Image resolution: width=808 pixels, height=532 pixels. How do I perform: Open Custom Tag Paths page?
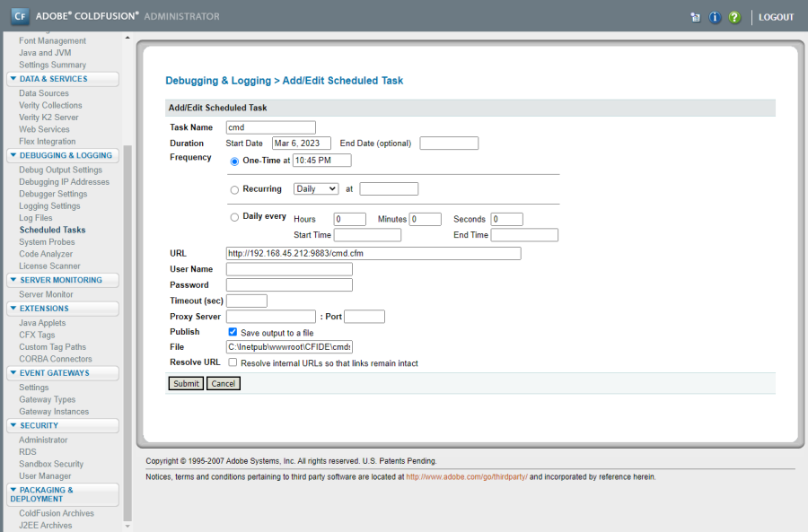[x=53, y=346]
